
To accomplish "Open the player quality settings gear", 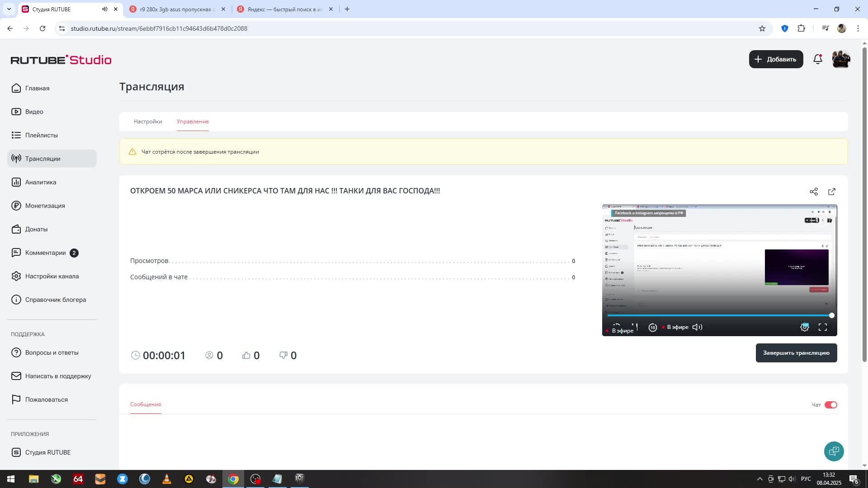I will 805,327.
